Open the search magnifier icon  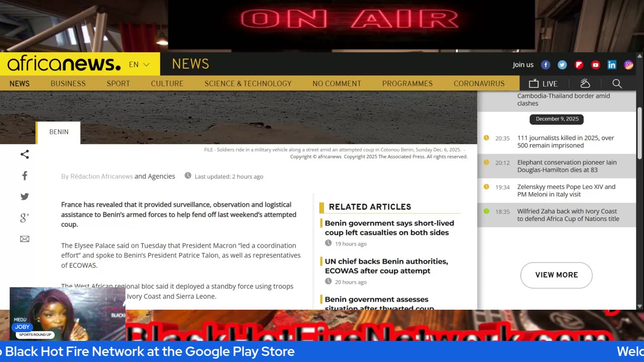click(x=617, y=83)
